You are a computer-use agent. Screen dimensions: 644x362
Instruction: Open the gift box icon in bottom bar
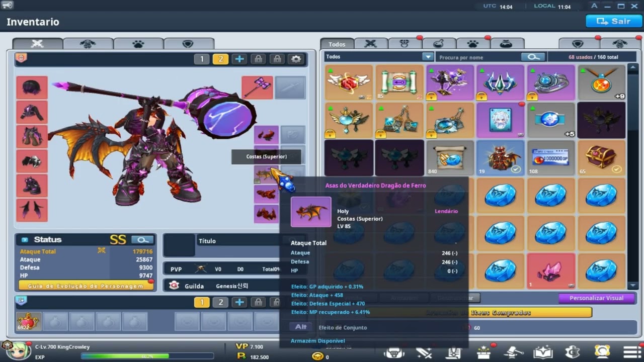pyautogui.click(x=484, y=351)
